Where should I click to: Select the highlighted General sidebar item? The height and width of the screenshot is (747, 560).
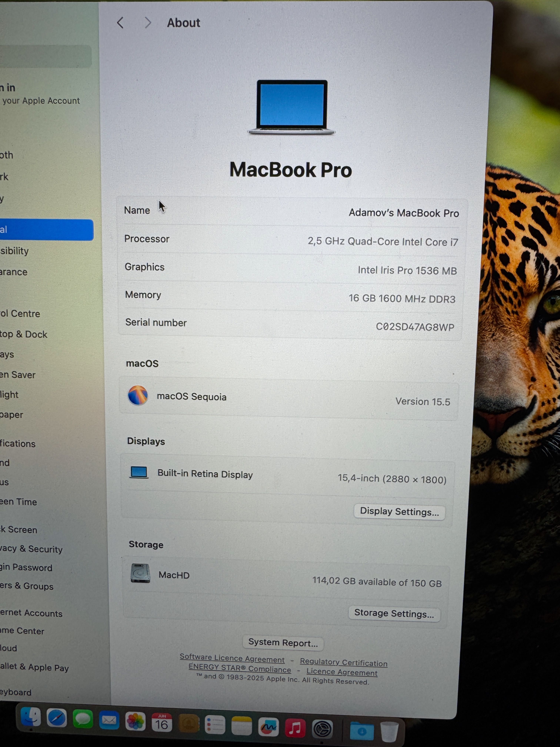coord(47,230)
